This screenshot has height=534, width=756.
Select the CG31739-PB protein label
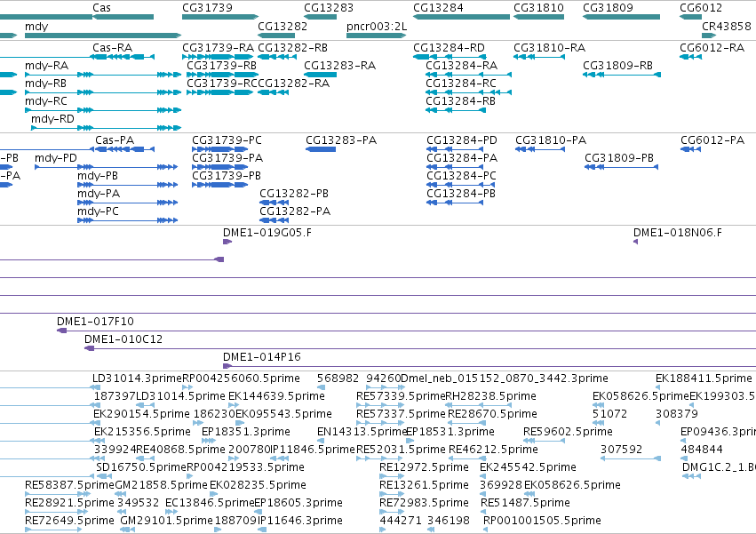(227, 176)
